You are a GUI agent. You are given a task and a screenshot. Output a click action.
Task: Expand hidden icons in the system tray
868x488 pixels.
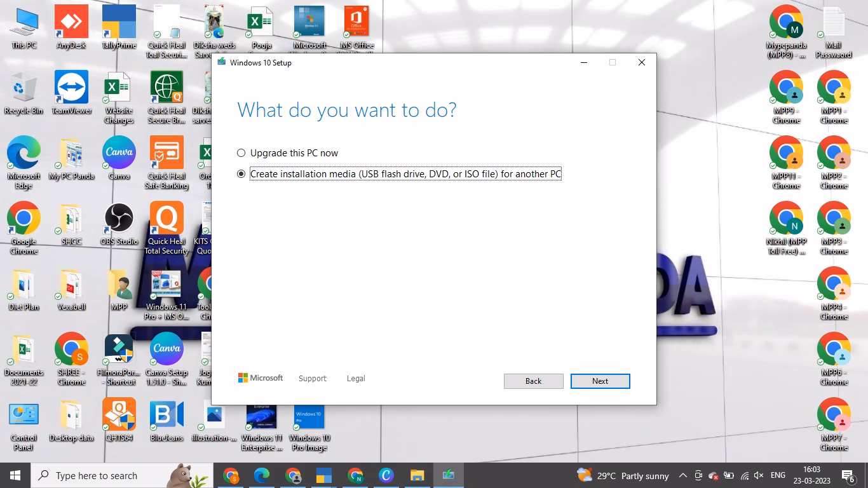[682, 475]
